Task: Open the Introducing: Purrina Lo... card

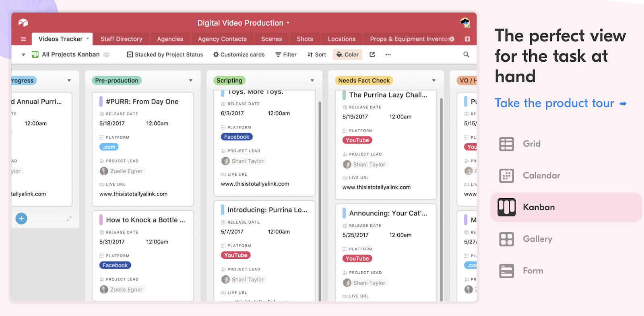Action: click(267, 210)
